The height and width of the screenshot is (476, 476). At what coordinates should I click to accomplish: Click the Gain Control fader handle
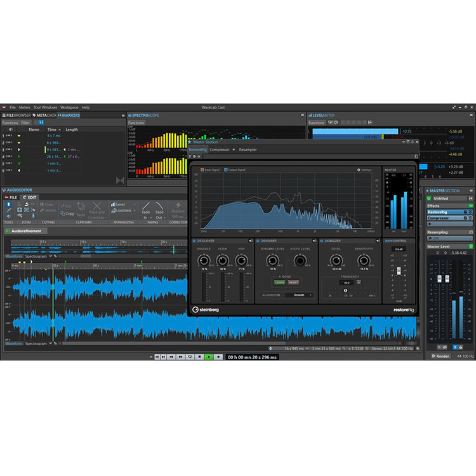[399, 270]
